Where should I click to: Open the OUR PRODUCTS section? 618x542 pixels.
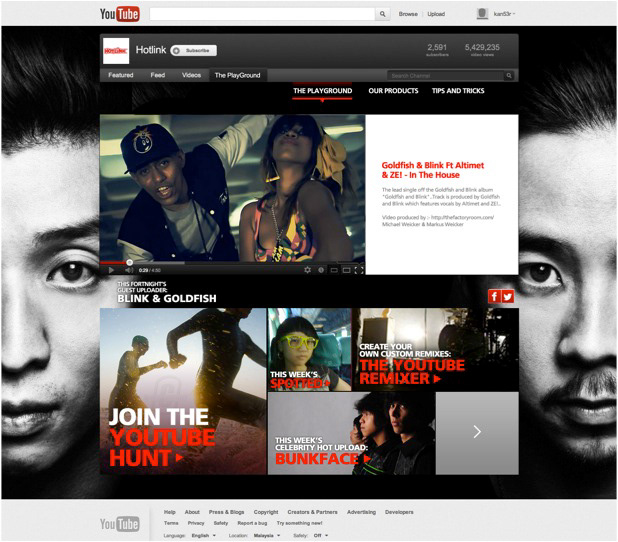pos(393,91)
